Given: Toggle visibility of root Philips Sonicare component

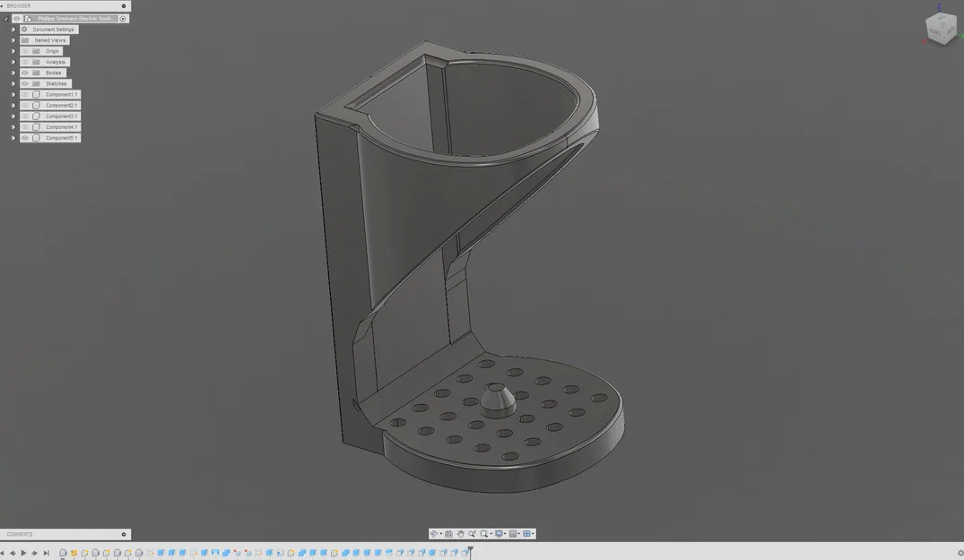Looking at the screenshot, I should pyautogui.click(x=17, y=19).
